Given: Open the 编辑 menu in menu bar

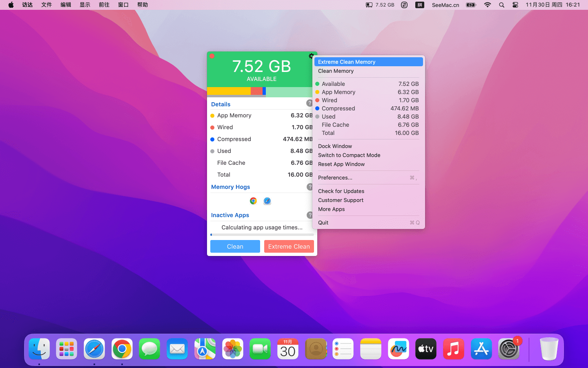Looking at the screenshot, I should pyautogui.click(x=66, y=5).
